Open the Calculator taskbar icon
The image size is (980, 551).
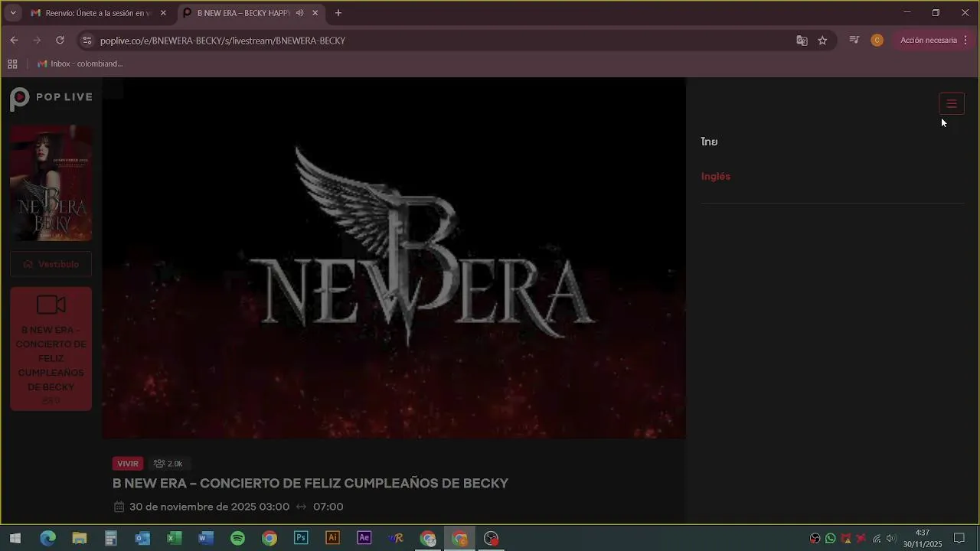point(111,538)
